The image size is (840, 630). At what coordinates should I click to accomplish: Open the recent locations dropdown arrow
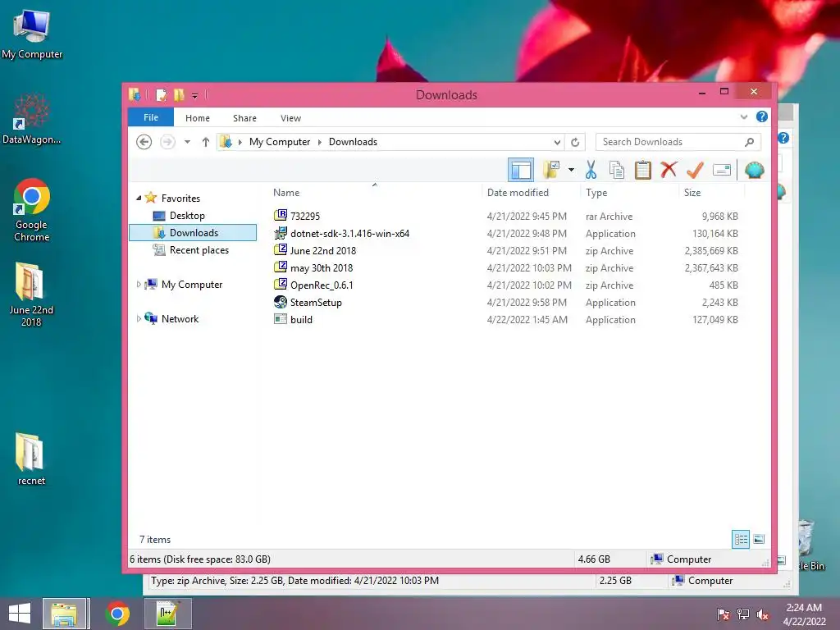tap(187, 142)
